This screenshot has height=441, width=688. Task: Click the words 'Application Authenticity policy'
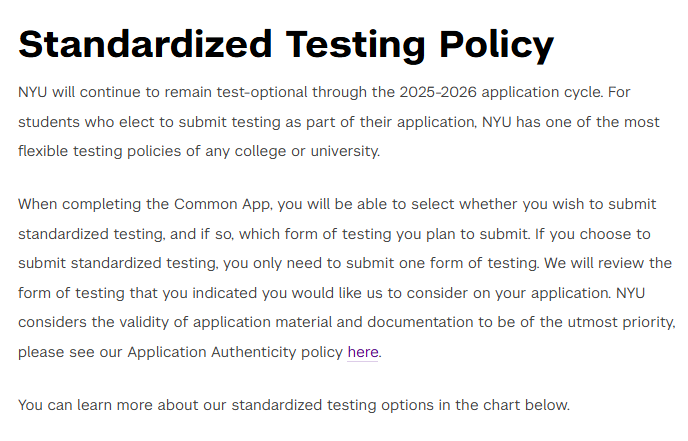pos(235,352)
